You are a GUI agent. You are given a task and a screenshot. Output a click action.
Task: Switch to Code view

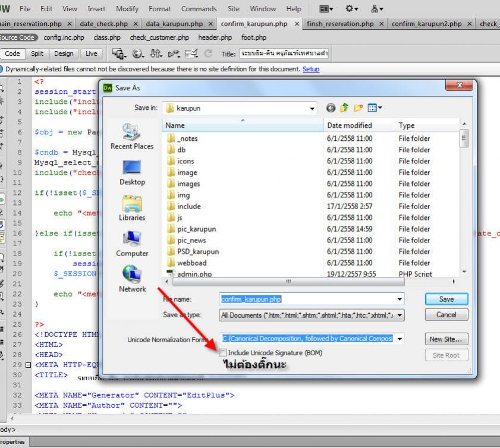pyautogui.click(x=12, y=53)
